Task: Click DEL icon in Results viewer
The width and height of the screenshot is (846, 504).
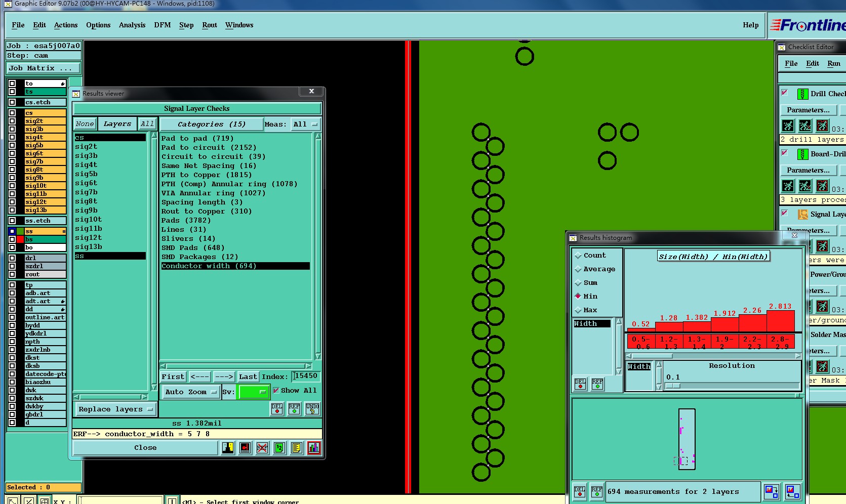Action: coord(277,409)
